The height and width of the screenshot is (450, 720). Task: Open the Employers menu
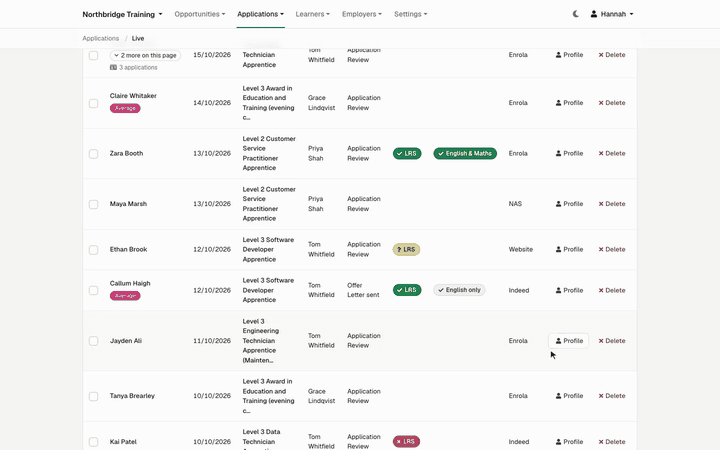click(x=362, y=14)
